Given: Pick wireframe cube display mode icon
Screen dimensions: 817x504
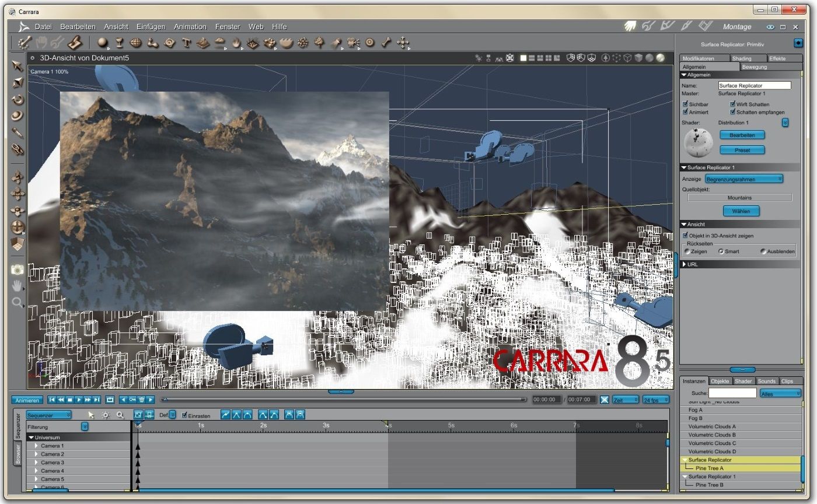Looking at the screenshot, I should coord(627,58).
